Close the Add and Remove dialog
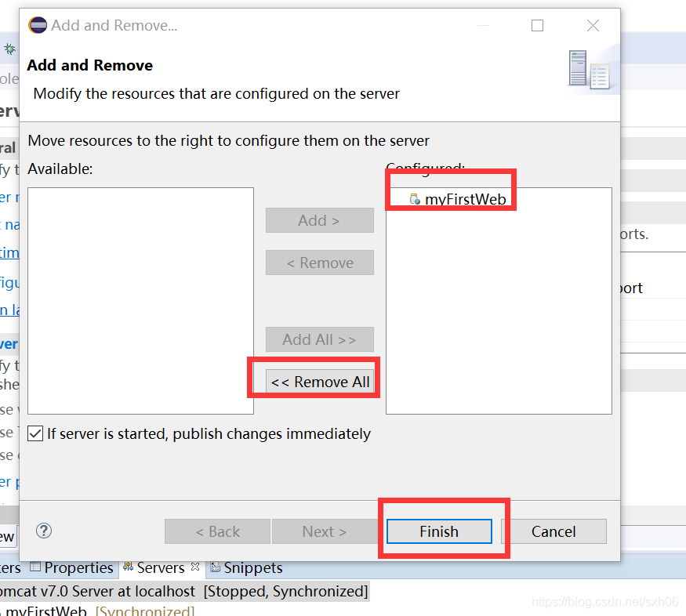Screen dimensions: 686x616 click(x=593, y=25)
